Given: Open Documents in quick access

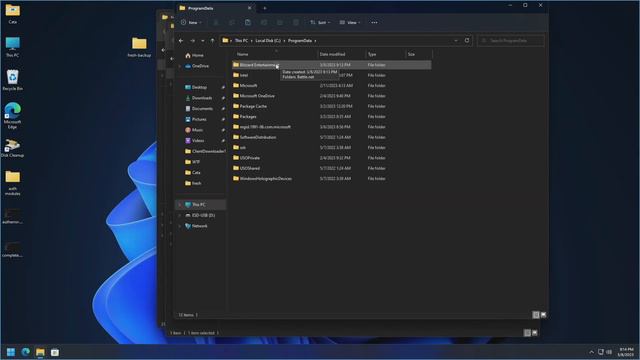Looking at the screenshot, I should [202, 109].
